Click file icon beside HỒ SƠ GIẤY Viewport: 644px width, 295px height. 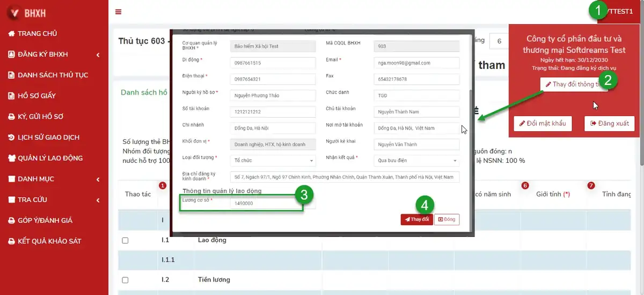(11, 96)
